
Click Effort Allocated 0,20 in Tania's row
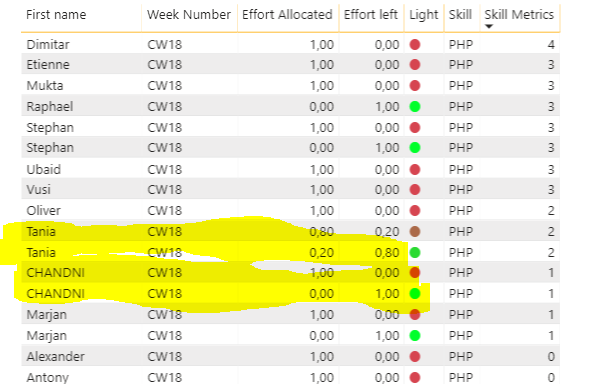coord(322,252)
